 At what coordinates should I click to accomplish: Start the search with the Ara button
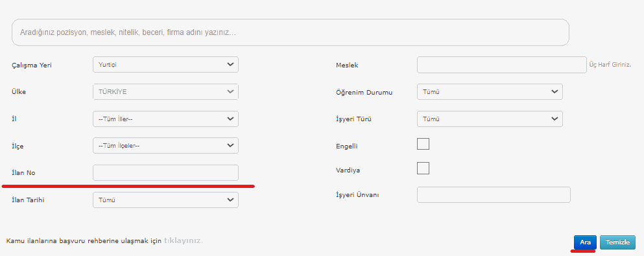585,242
